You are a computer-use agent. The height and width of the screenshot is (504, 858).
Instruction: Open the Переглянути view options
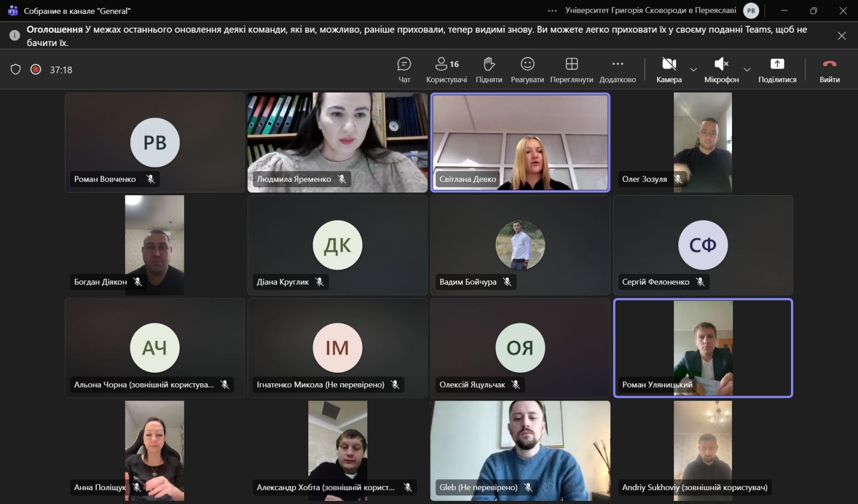[571, 70]
